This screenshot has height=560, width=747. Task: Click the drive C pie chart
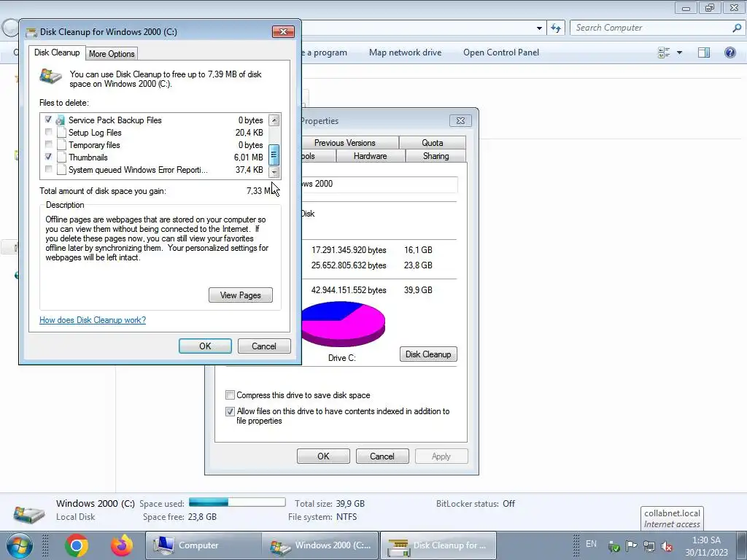pos(343,324)
